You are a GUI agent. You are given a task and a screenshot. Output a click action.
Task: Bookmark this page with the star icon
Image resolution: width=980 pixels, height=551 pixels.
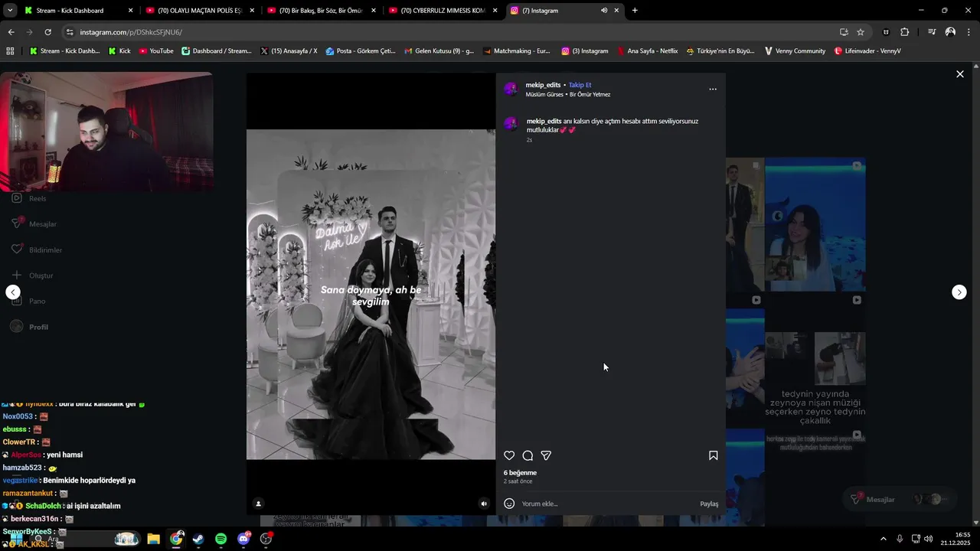pos(861,32)
